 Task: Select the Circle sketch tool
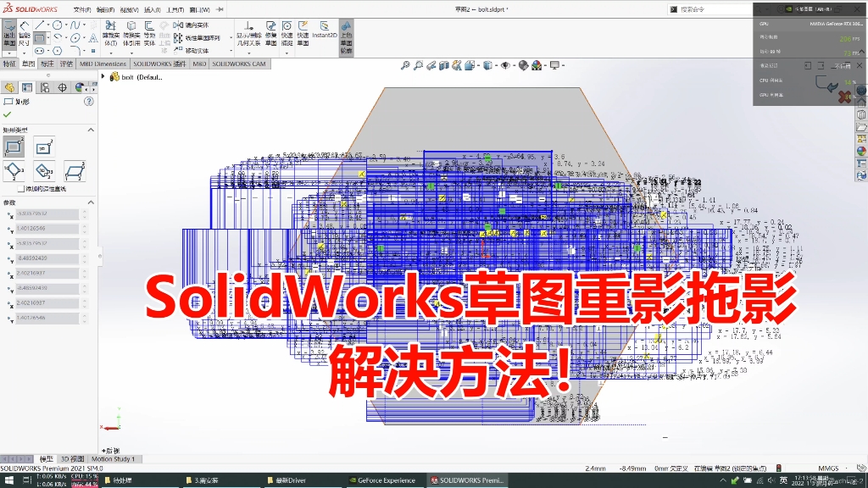(57, 25)
